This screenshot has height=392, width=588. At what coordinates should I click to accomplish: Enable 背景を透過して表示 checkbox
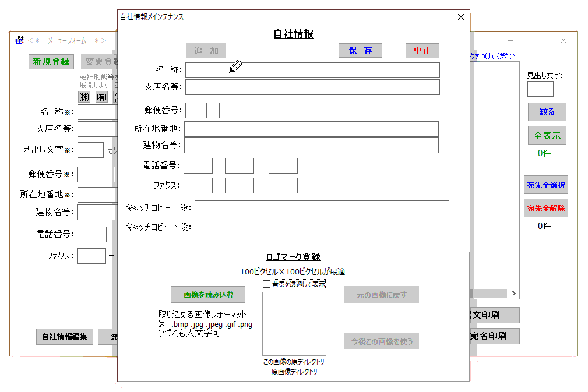click(267, 284)
